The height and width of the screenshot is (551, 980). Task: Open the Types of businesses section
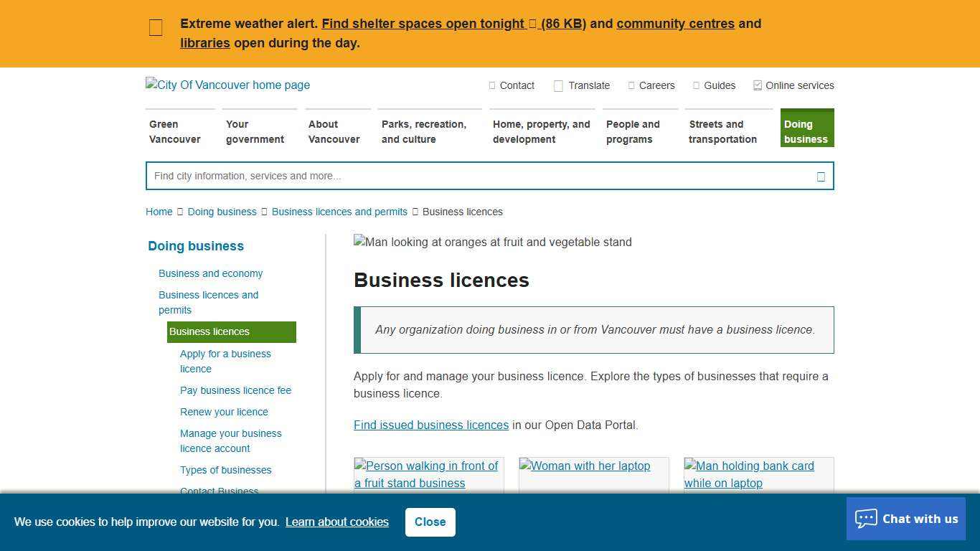[226, 470]
